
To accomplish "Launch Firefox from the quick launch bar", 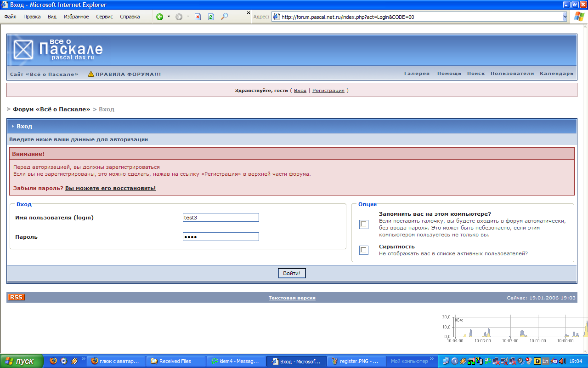I will 53,361.
